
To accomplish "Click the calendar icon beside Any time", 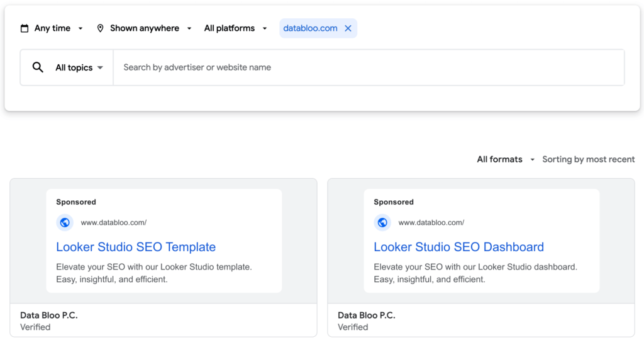I will click(25, 28).
